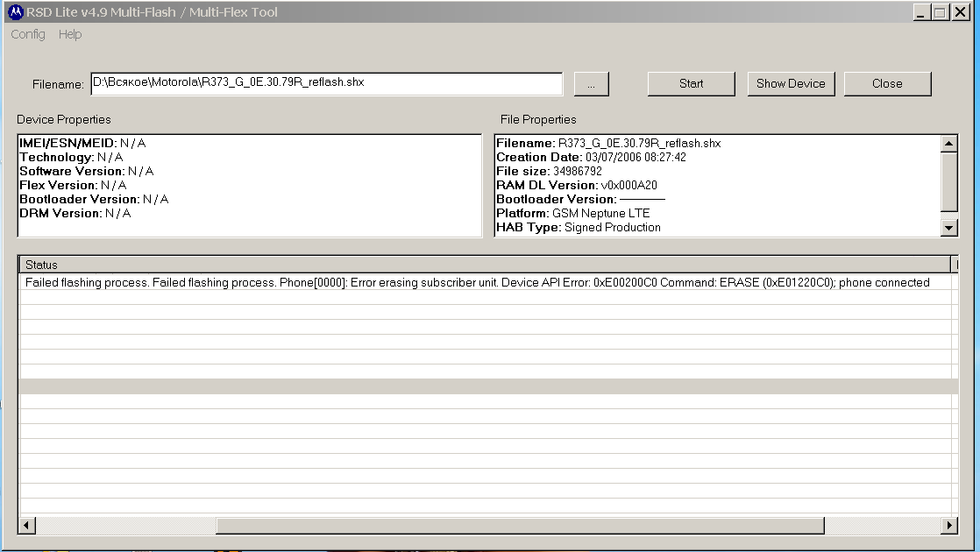Click the 'Creation Date: 03/07/2006 08:27:42' line
This screenshot has height=552, width=980.
592,158
